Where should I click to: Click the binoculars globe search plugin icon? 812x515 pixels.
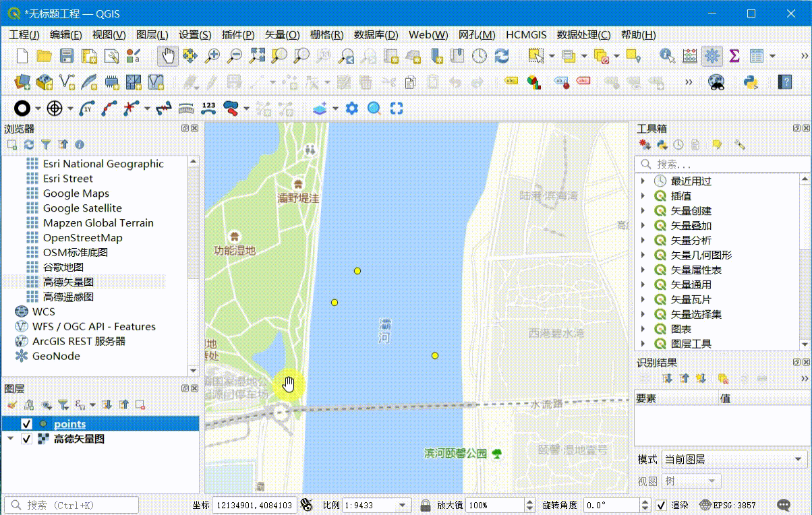(717, 82)
